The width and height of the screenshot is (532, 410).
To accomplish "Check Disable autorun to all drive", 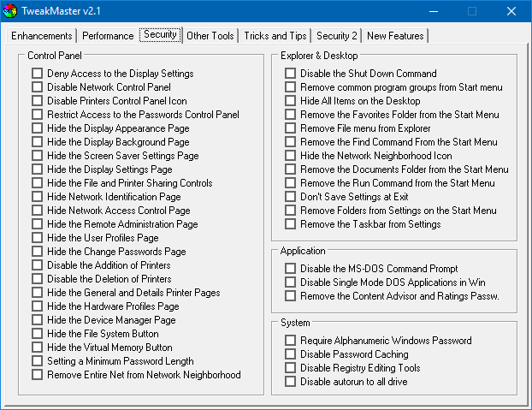I will point(291,382).
